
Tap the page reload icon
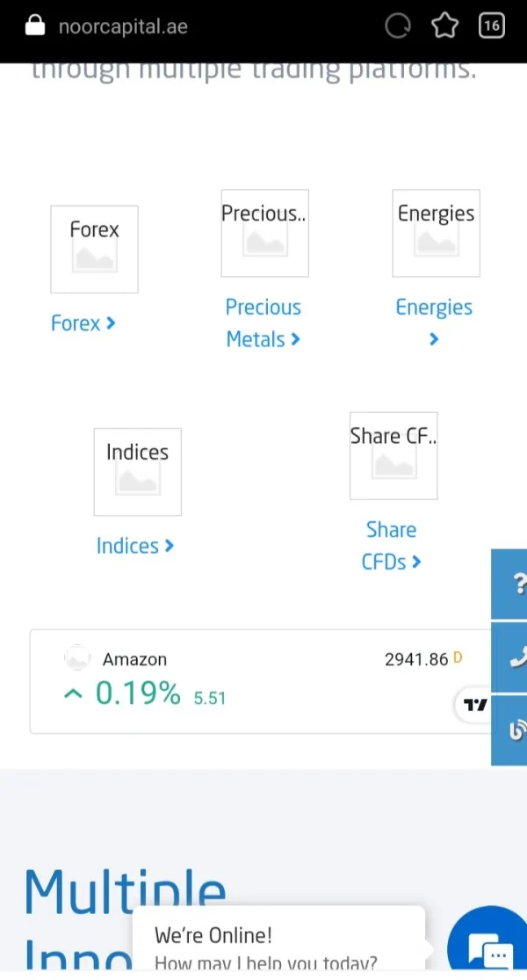pos(398,26)
